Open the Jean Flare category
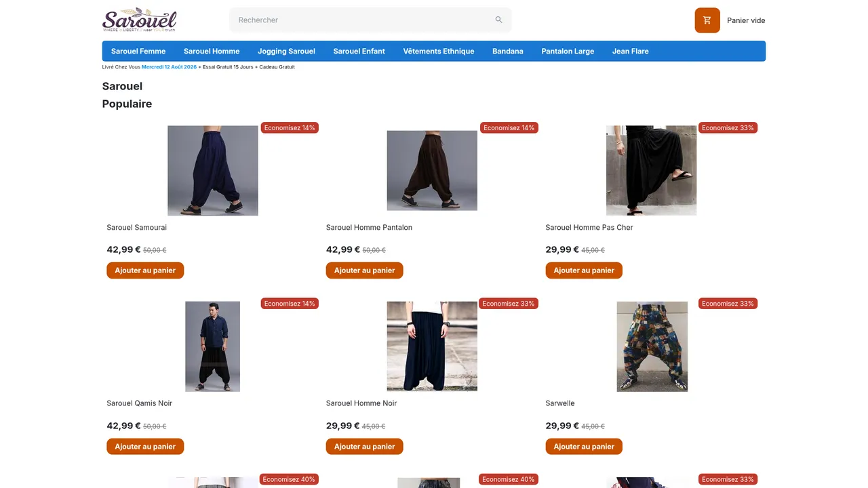 631,51
